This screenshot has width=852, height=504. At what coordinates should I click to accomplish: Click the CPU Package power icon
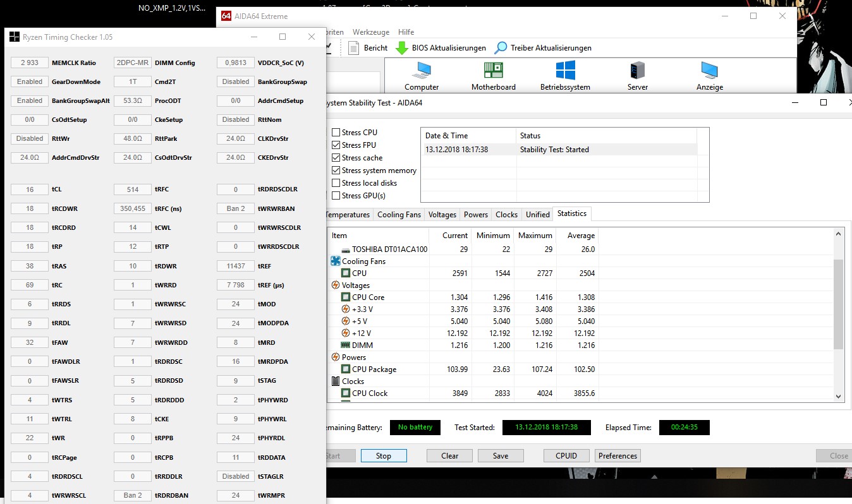346,369
